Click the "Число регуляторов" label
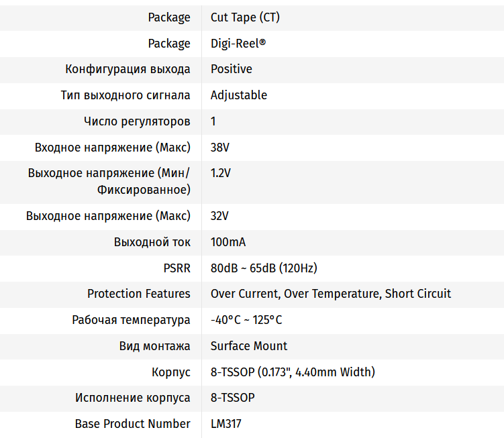This screenshot has width=504, height=438. pos(137,121)
